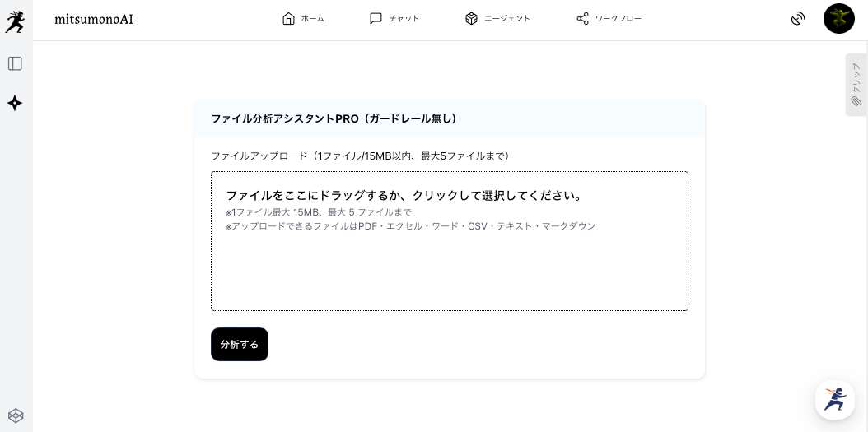This screenshot has width=868, height=432.
Task: Click the running ninja logo in the sidebar
Action: [15, 21]
